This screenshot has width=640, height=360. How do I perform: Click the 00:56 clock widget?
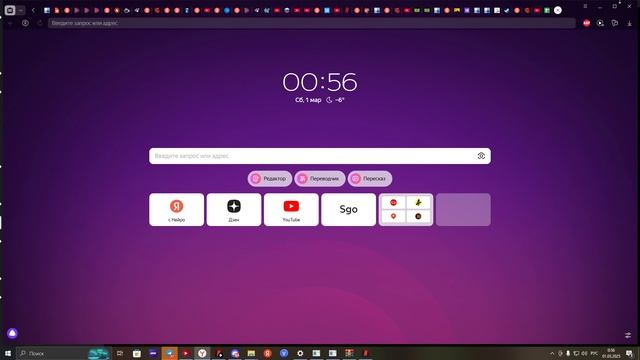320,82
